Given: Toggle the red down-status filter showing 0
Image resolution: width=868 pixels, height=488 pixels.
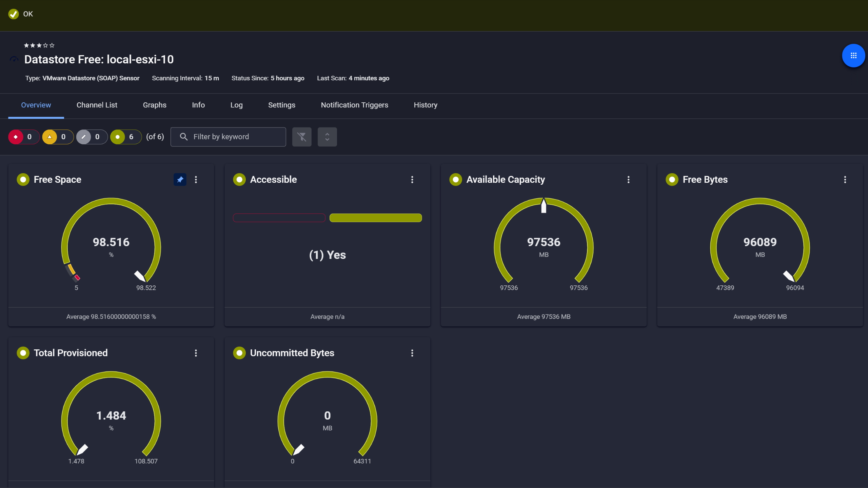Looking at the screenshot, I should [23, 137].
